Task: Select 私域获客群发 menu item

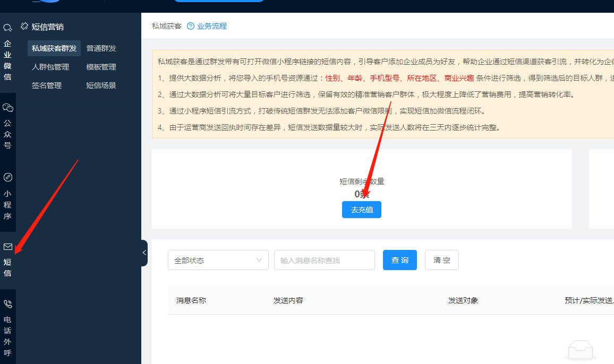Action: [x=54, y=48]
